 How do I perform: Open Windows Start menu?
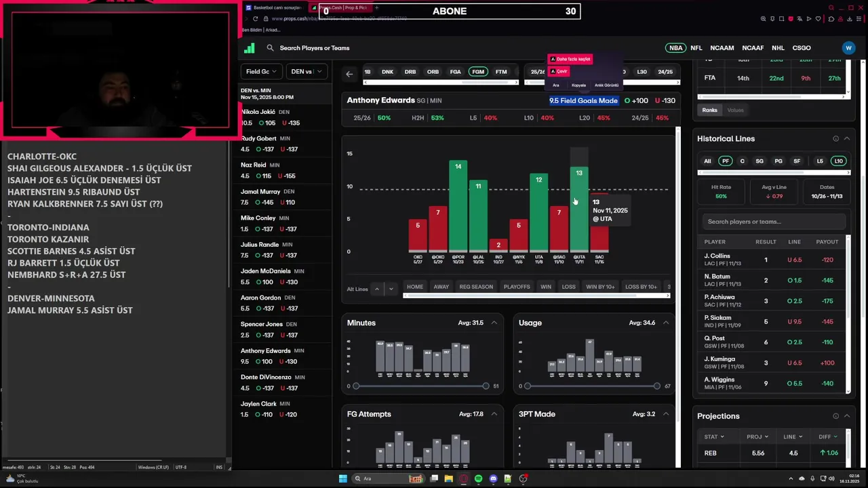coord(343,479)
